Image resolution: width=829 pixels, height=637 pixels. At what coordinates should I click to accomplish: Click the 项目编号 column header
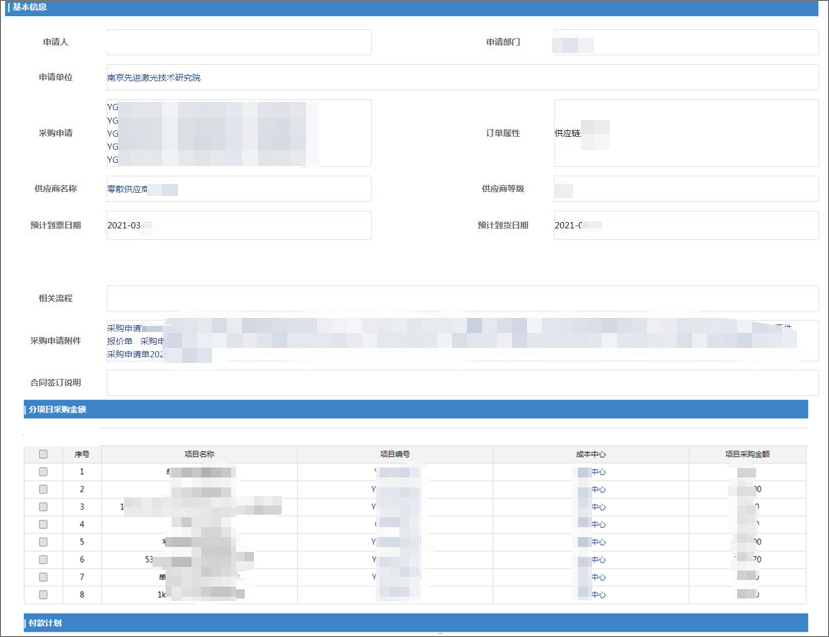(395, 454)
